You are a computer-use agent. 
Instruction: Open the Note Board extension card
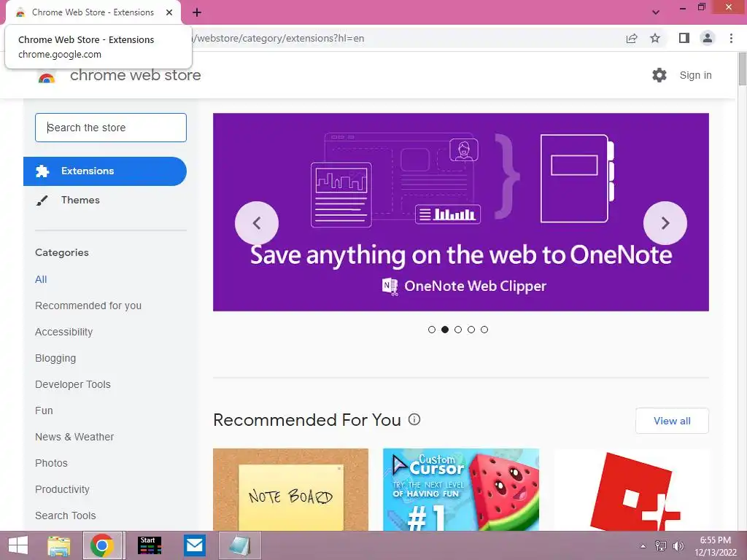tap(290, 489)
